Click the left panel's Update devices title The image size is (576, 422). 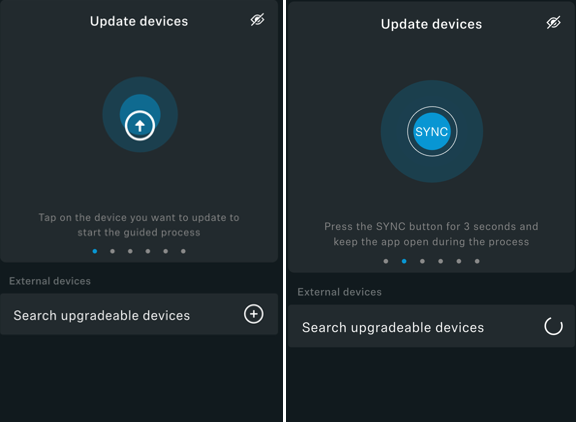139,21
